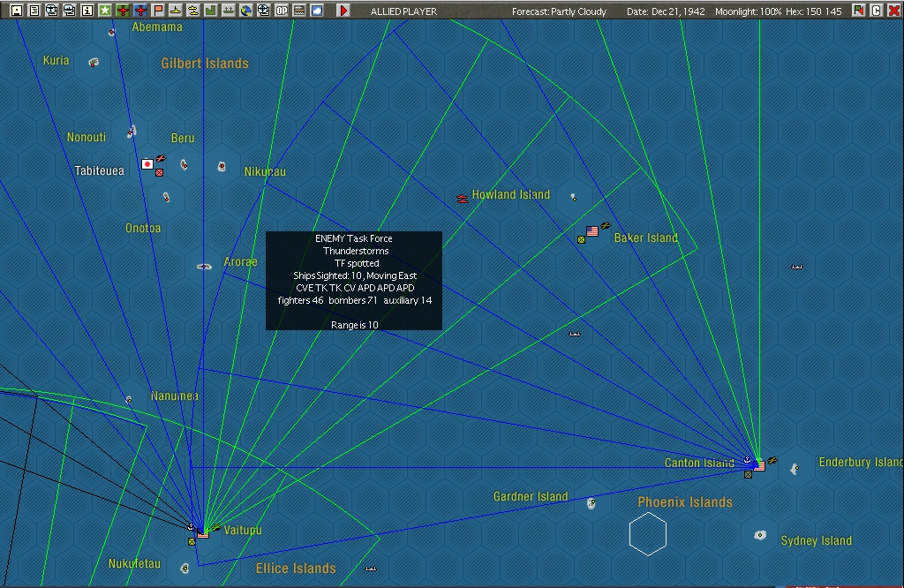Select the red aircraft on blue icon
The image size is (904, 588).
pos(140,11)
